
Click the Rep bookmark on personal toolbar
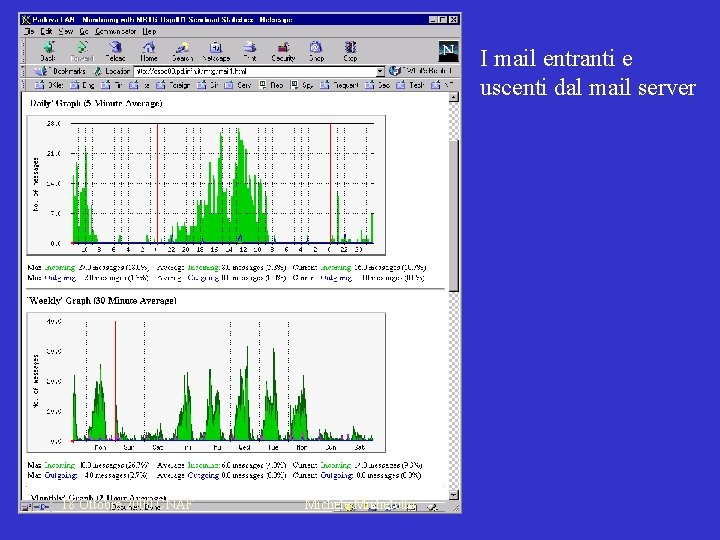(x=271, y=85)
